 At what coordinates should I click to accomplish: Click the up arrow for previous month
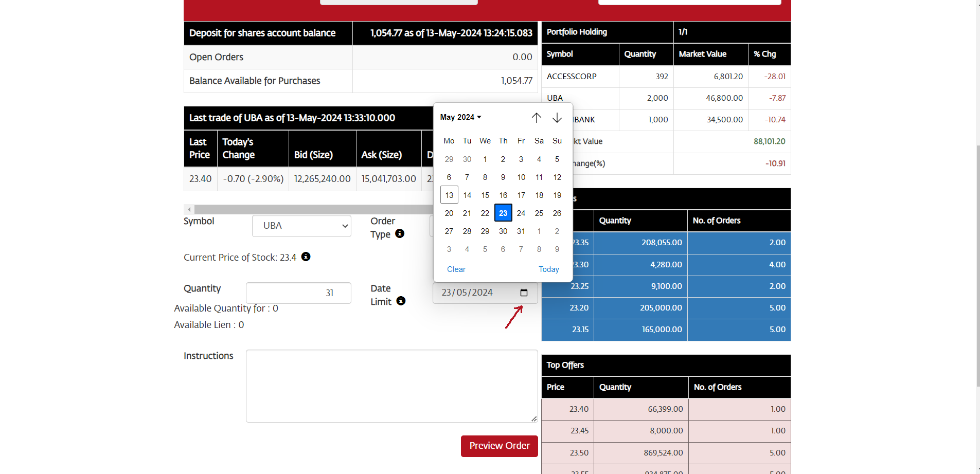point(536,118)
